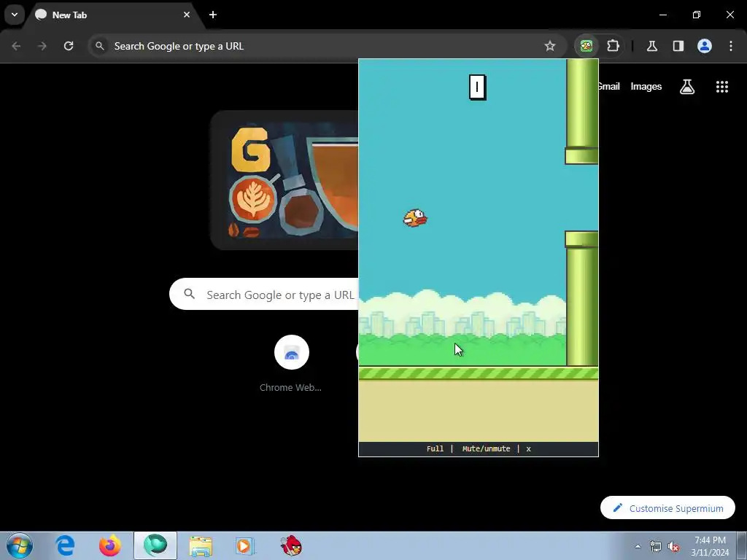Open Chrome Labs flask in toolbar
This screenshot has width=747, height=560.
pyautogui.click(x=651, y=46)
